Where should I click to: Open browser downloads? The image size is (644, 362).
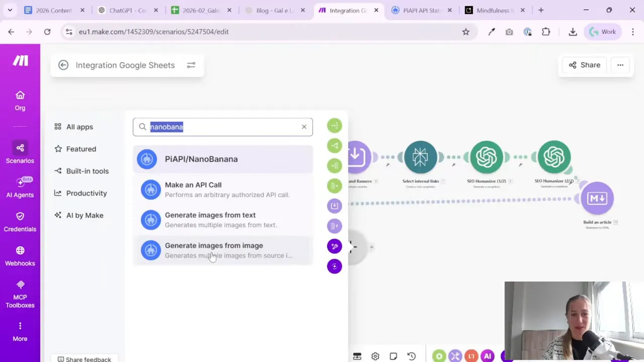[x=573, y=32]
